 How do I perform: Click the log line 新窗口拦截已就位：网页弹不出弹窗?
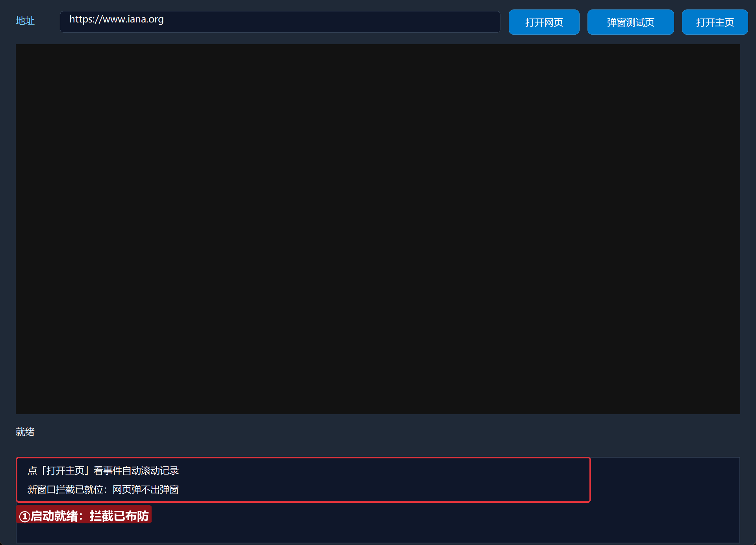click(x=103, y=489)
